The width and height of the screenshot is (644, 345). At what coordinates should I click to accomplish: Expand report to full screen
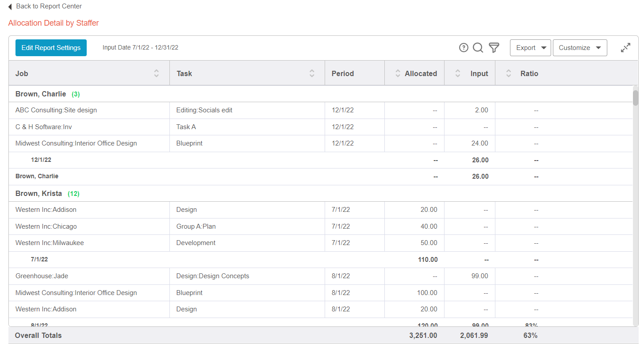[625, 48]
